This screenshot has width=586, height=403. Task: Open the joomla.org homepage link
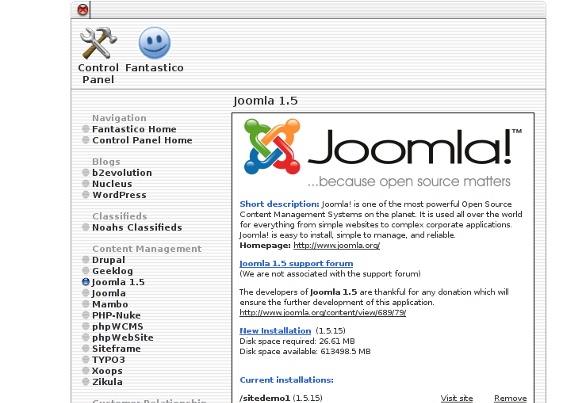tap(336, 246)
